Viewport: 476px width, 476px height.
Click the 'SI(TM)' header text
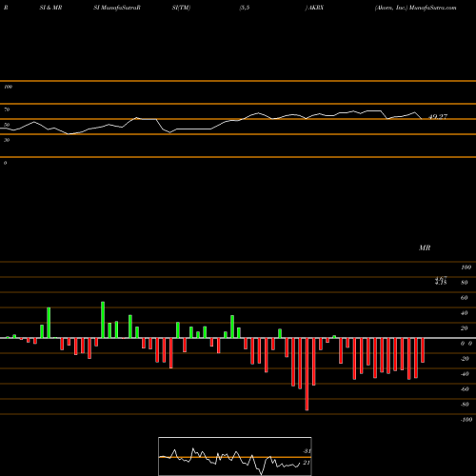coord(181,8)
